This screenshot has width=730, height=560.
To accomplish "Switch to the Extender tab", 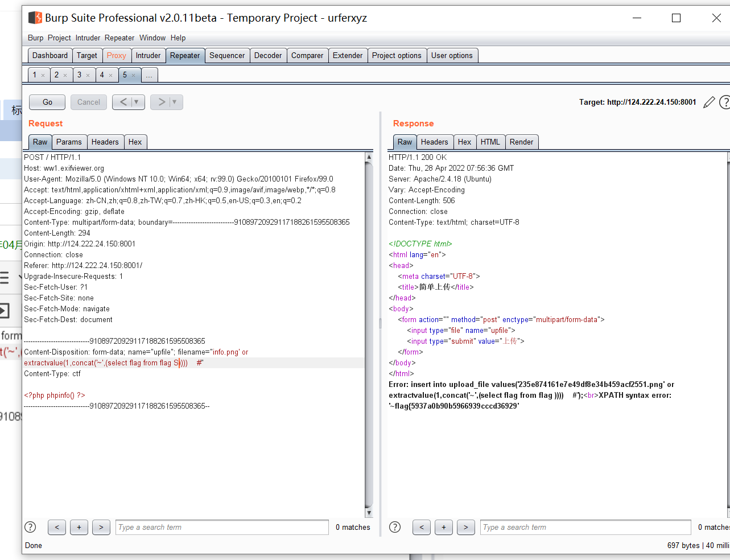I will coord(348,55).
